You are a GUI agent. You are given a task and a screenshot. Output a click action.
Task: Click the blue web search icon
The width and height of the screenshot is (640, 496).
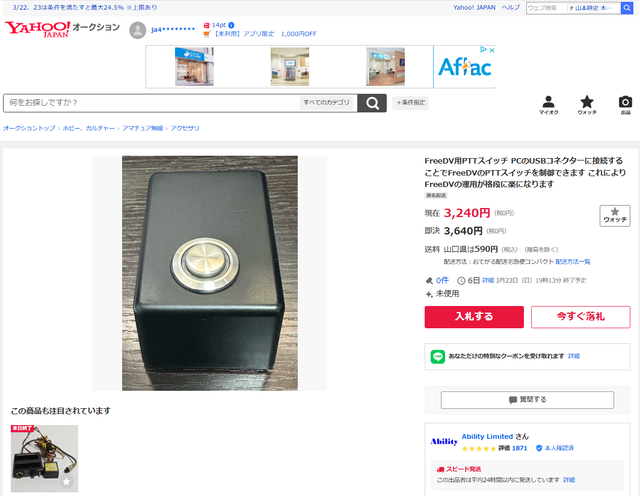pyautogui.click(x=627, y=8)
